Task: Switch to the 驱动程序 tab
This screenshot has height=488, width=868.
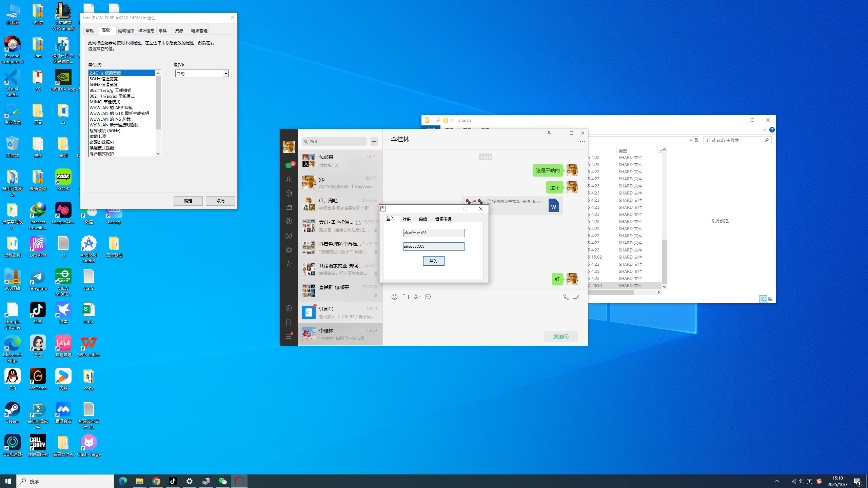Action: [126, 31]
